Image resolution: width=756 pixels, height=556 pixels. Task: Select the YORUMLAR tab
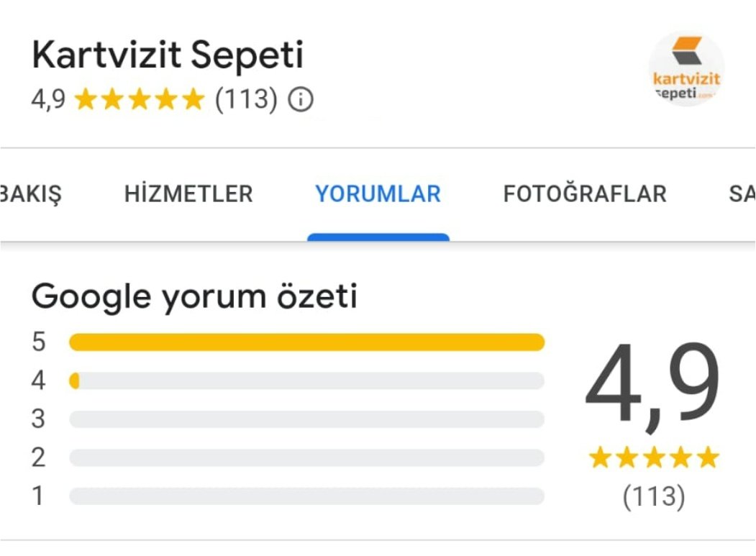(x=378, y=193)
